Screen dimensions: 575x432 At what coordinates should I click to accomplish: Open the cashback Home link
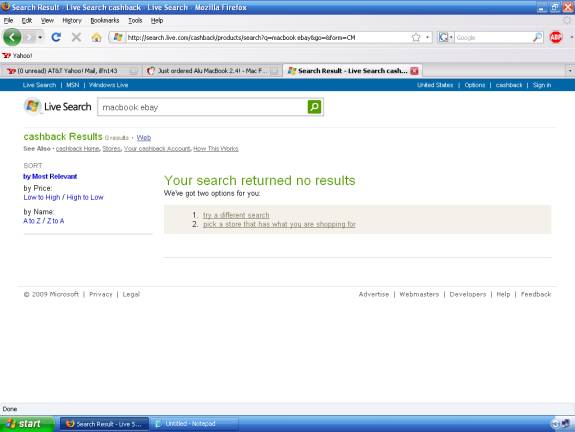77,149
